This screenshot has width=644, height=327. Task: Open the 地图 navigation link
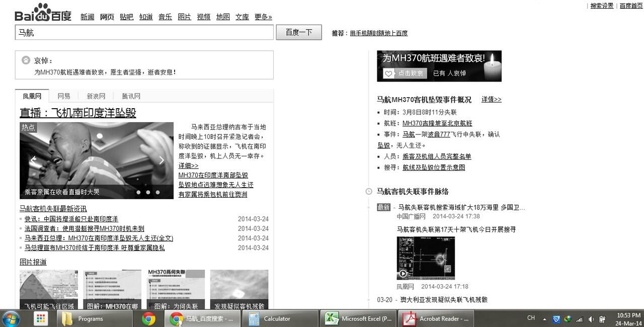(x=223, y=17)
